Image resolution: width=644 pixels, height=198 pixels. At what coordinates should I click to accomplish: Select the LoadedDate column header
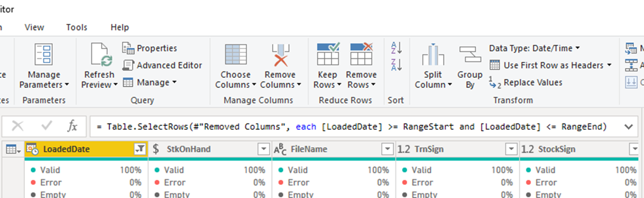[x=86, y=150]
